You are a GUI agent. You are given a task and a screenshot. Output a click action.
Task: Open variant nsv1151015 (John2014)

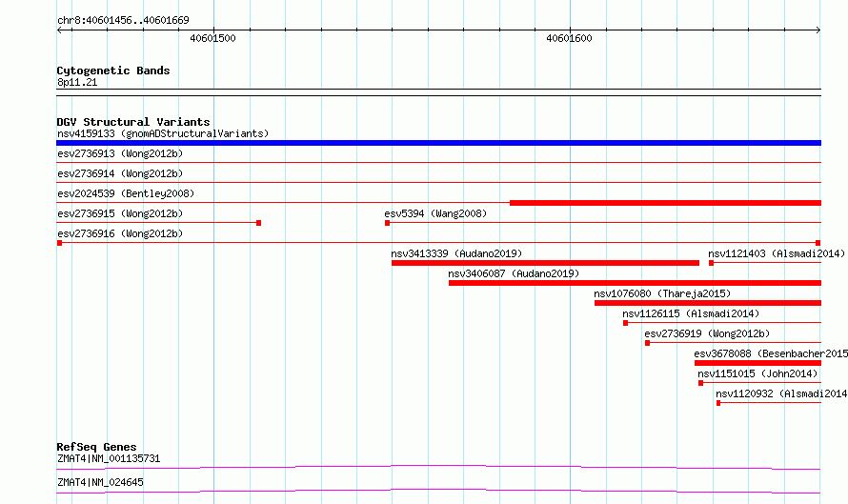point(757,373)
